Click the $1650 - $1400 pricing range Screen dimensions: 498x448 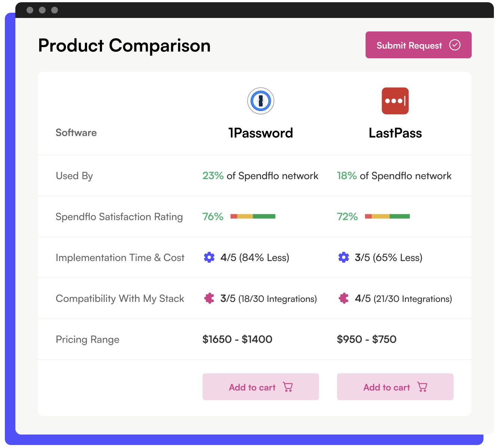(x=237, y=339)
